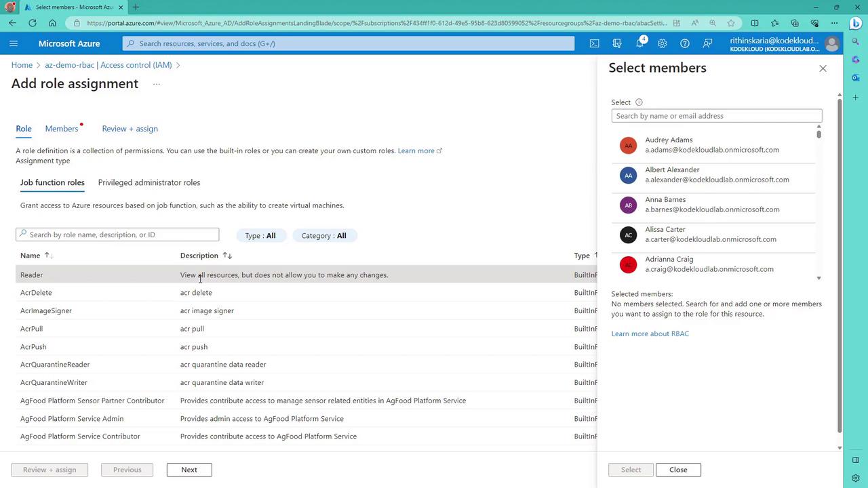Switch to the Review + assign tab

(130, 129)
